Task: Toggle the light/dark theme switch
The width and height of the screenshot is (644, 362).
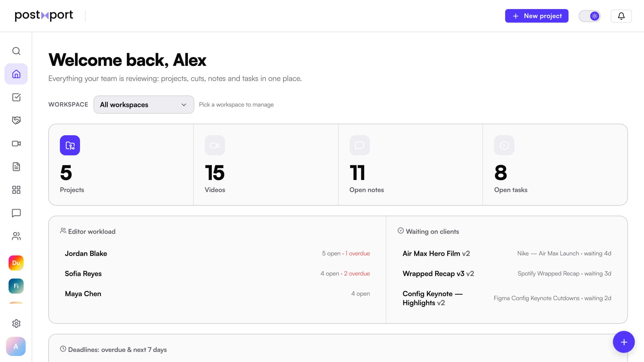Action: (589, 16)
